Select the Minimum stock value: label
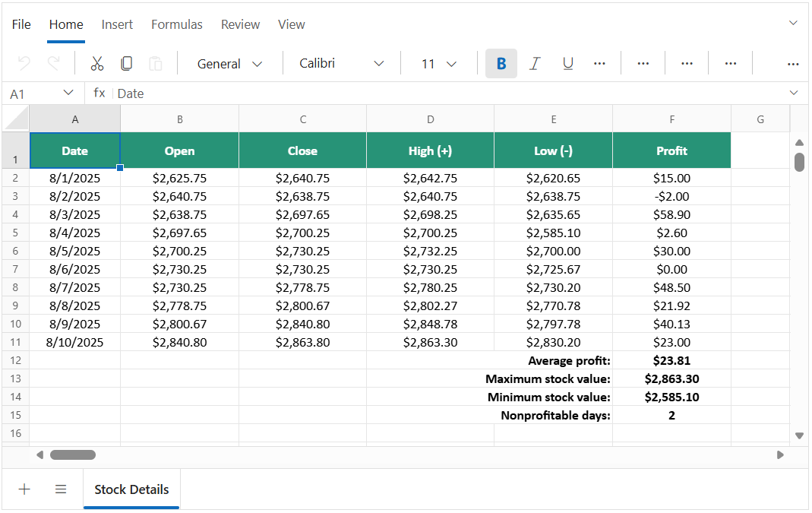The width and height of the screenshot is (812, 513). click(549, 397)
